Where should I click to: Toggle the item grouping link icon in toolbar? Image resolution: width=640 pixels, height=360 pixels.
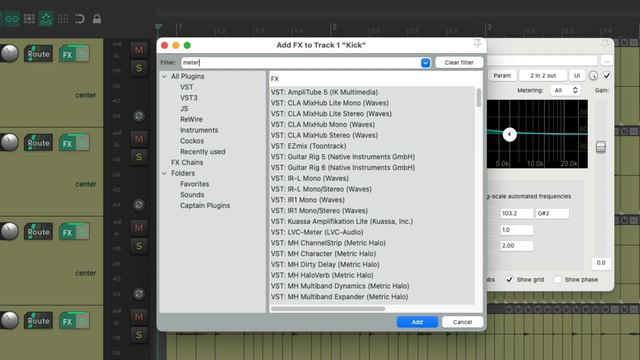(x=11, y=19)
